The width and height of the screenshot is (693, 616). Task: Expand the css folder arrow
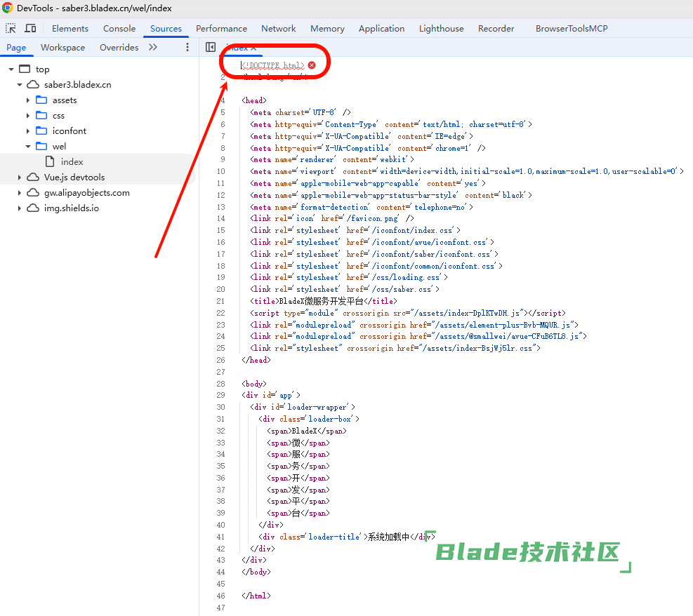click(28, 116)
